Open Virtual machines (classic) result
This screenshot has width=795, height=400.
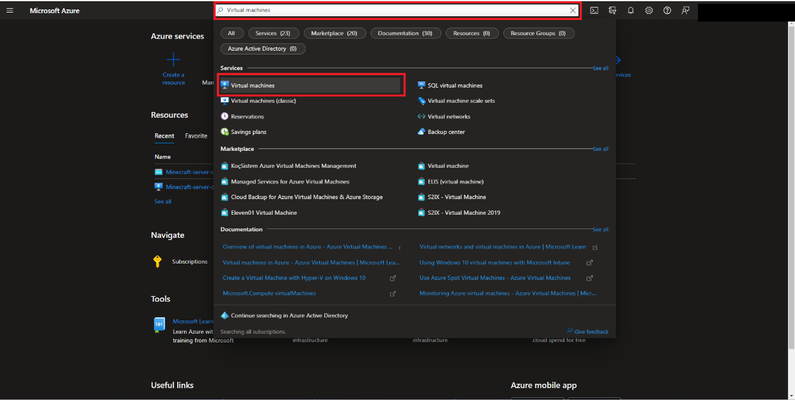(263, 101)
